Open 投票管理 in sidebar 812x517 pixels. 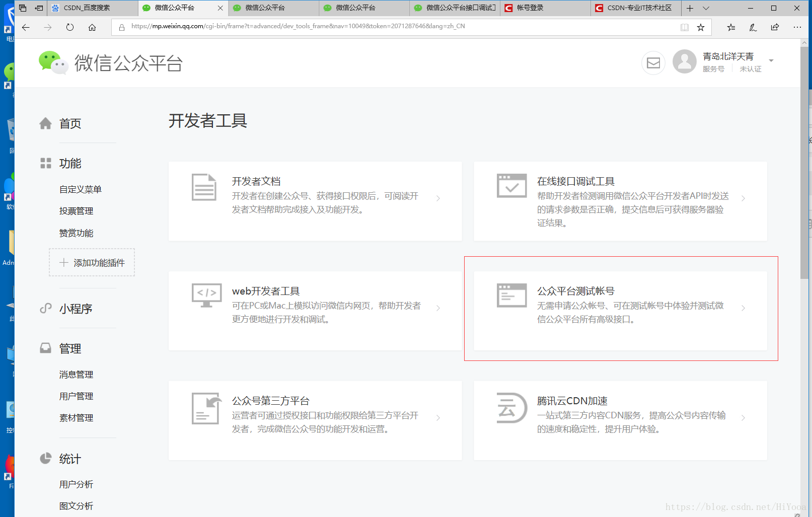coord(77,211)
